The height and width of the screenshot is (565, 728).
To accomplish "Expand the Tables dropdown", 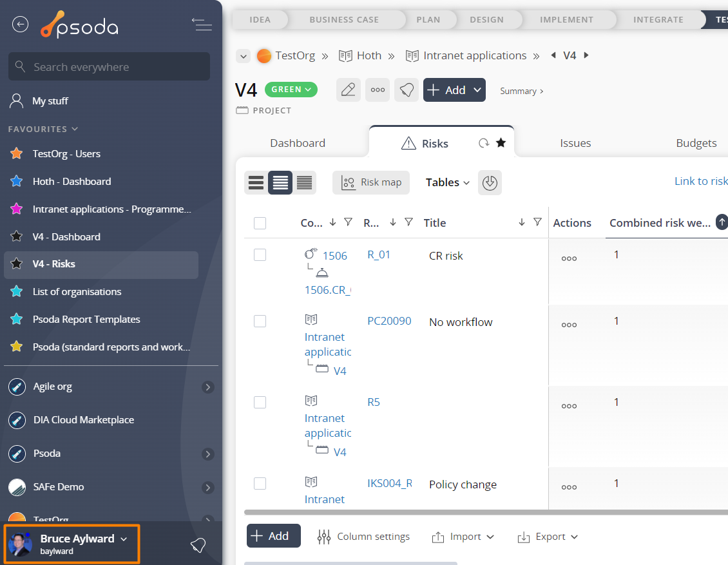I will click(448, 182).
